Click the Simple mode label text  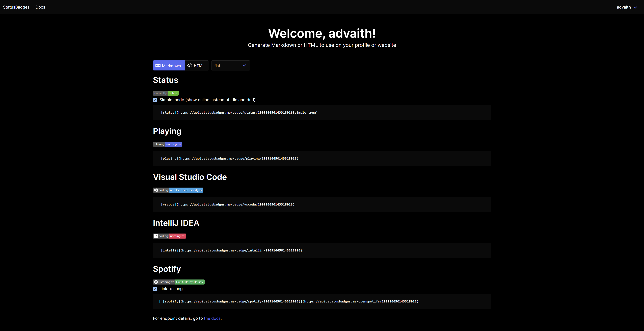tap(207, 100)
